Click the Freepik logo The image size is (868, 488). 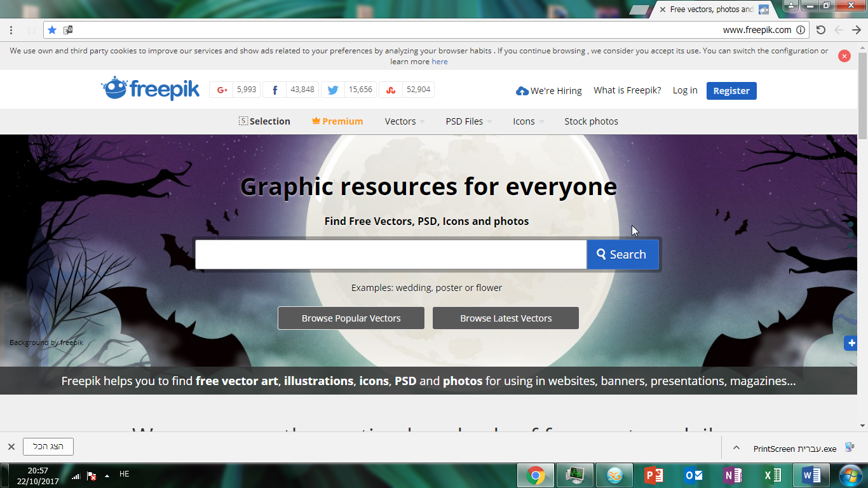(x=150, y=89)
